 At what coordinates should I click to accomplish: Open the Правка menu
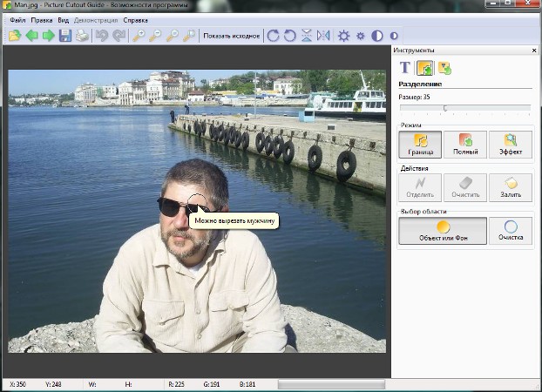pyautogui.click(x=42, y=20)
